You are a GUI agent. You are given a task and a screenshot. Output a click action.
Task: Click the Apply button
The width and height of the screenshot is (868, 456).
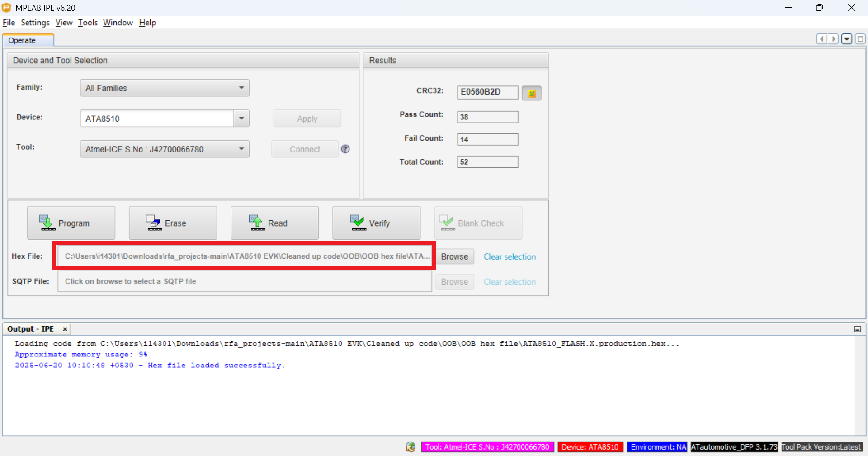[307, 119]
